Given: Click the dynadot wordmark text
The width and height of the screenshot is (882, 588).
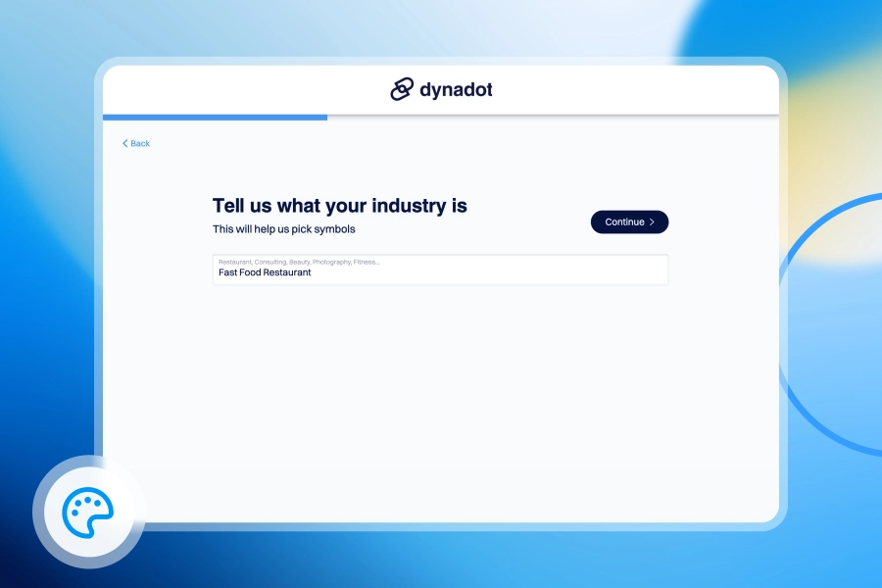Looking at the screenshot, I should pos(456,89).
